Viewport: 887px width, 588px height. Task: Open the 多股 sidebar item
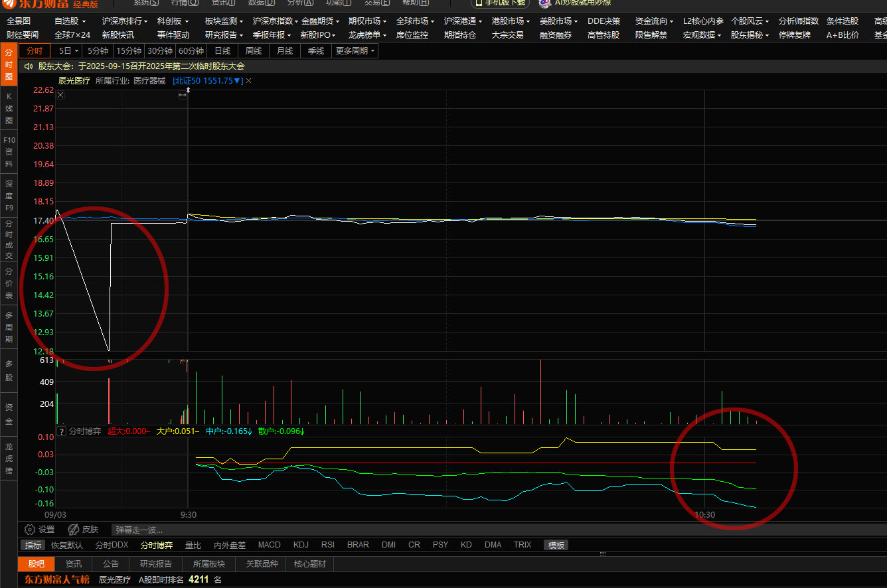coord(9,370)
